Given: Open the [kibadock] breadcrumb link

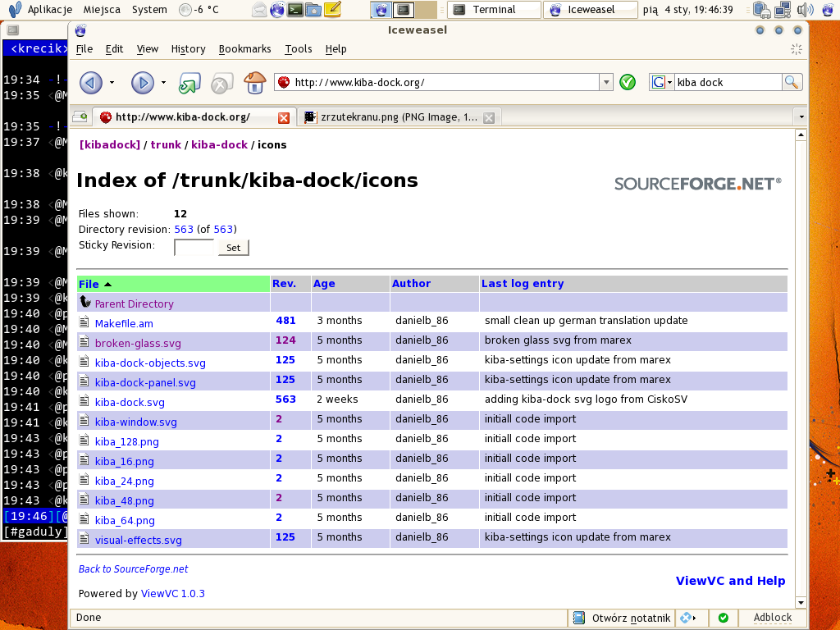Looking at the screenshot, I should point(110,144).
